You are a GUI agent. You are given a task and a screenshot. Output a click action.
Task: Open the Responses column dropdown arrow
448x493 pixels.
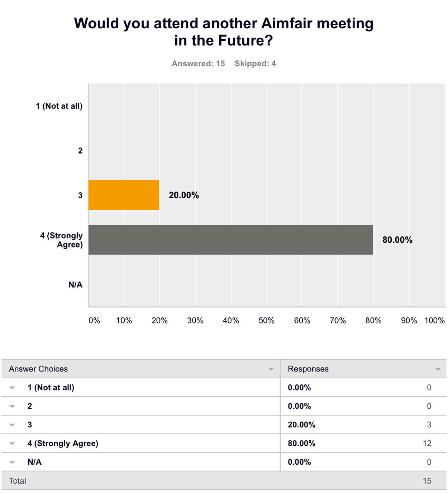coord(438,369)
